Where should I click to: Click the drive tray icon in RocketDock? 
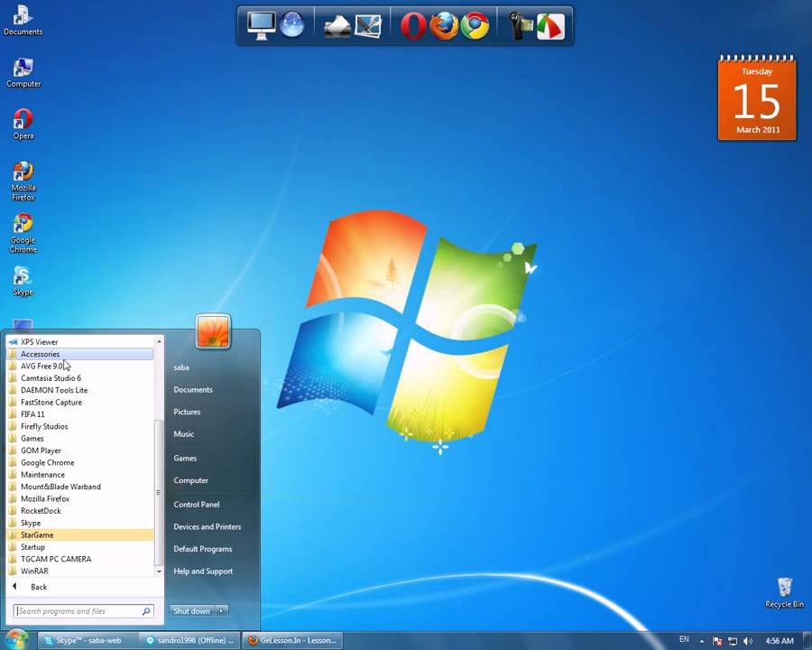337,27
